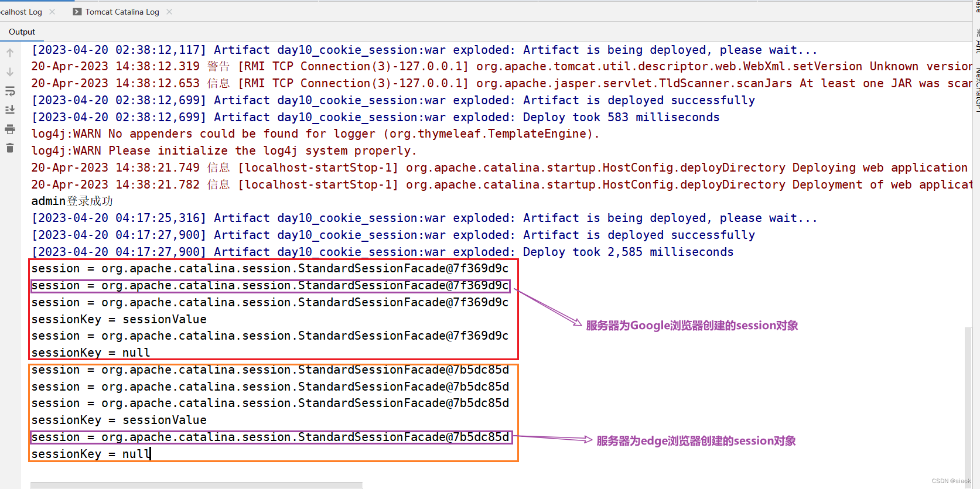This screenshot has height=489, width=980.
Task: Click the Deploy took 2,585 milliseconds line
Action: pos(383,252)
